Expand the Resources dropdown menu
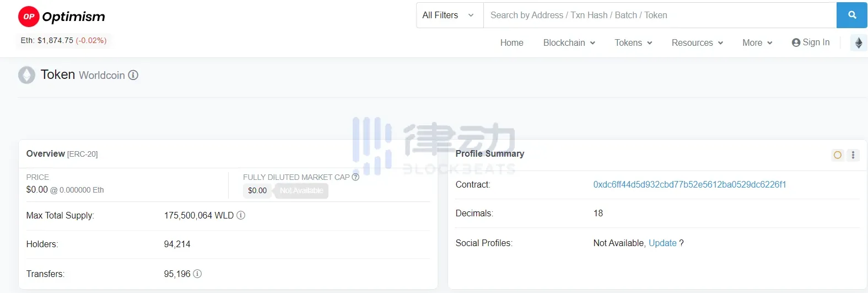This screenshot has width=868, height=293. pyautogui.click(x=697, y=42)
